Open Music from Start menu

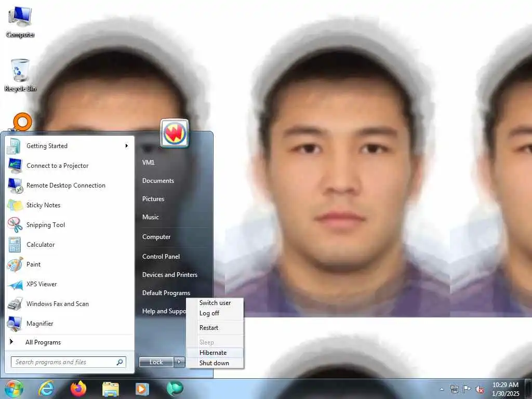150,217
